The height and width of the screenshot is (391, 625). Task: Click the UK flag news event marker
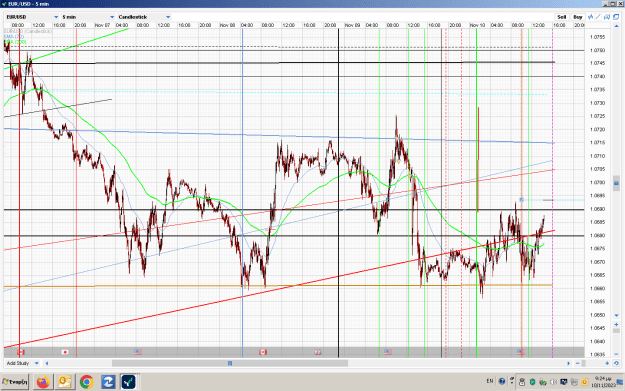[318, 352]
